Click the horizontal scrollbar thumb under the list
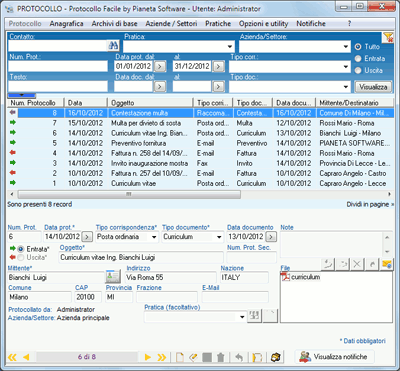The width and height of the screenshot is (400, 371). click(x=129, y=194)
